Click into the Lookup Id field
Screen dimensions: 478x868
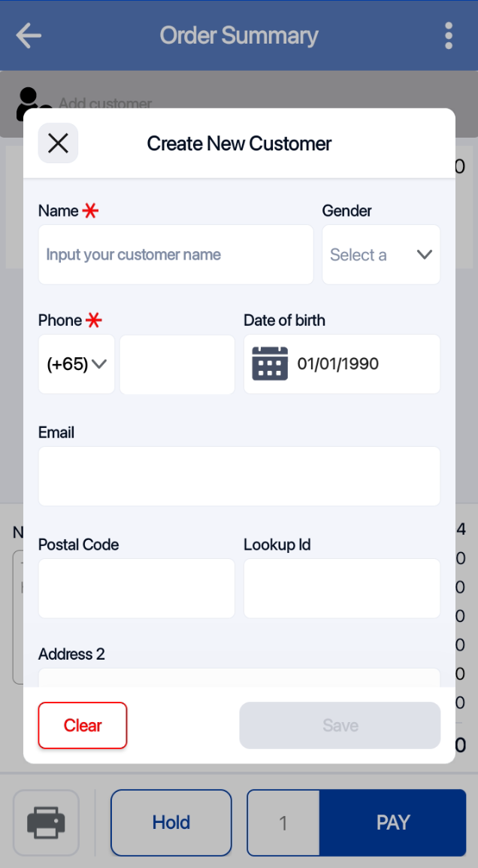click(x=341, y=588)
